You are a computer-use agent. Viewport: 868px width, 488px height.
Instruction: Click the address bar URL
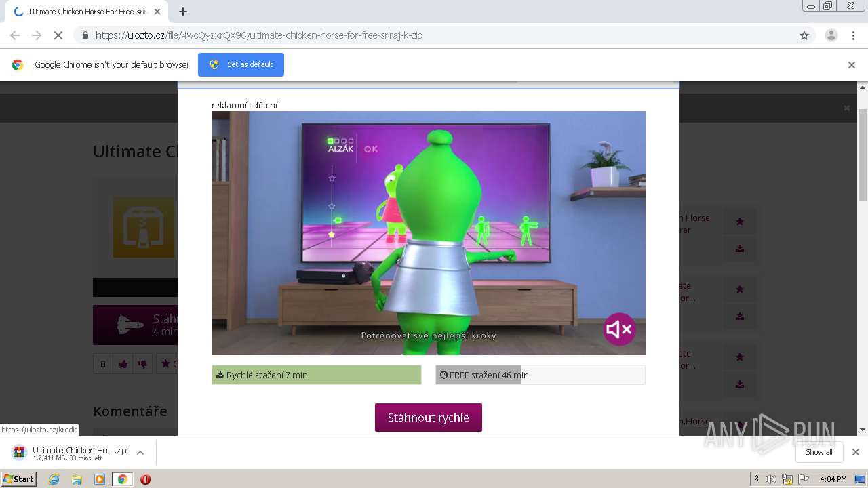[259, 35]
